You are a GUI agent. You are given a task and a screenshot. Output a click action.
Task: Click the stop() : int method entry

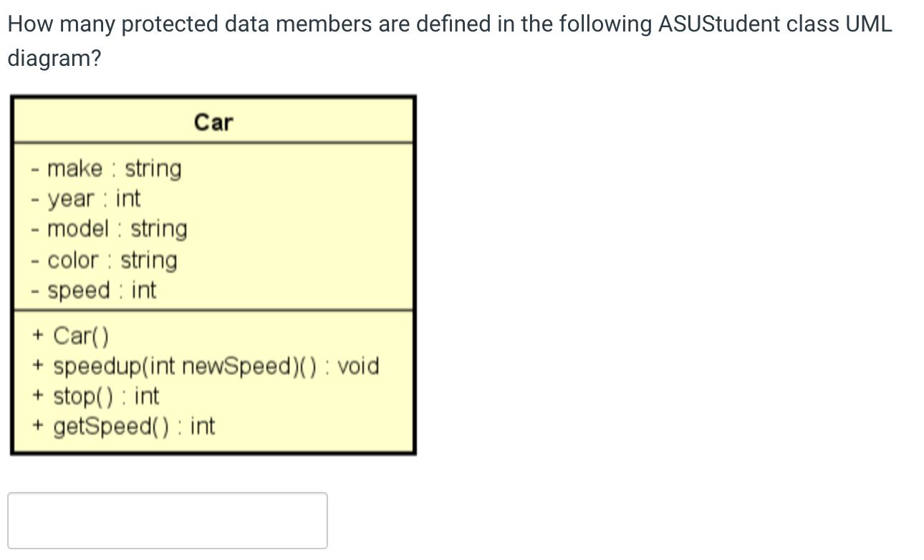[x=97, y=395]
